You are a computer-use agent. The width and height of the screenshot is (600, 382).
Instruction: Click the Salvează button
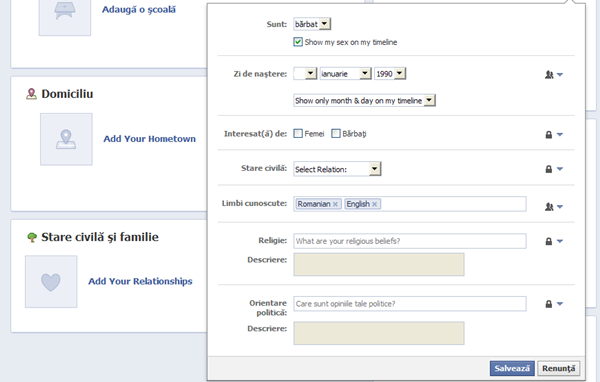click(512, 368)
